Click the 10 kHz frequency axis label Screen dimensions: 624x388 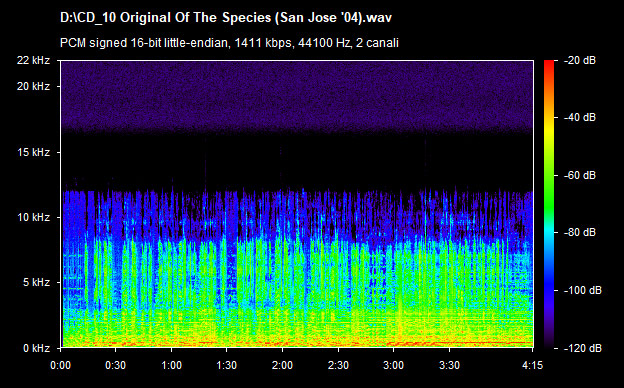point(33,218)
